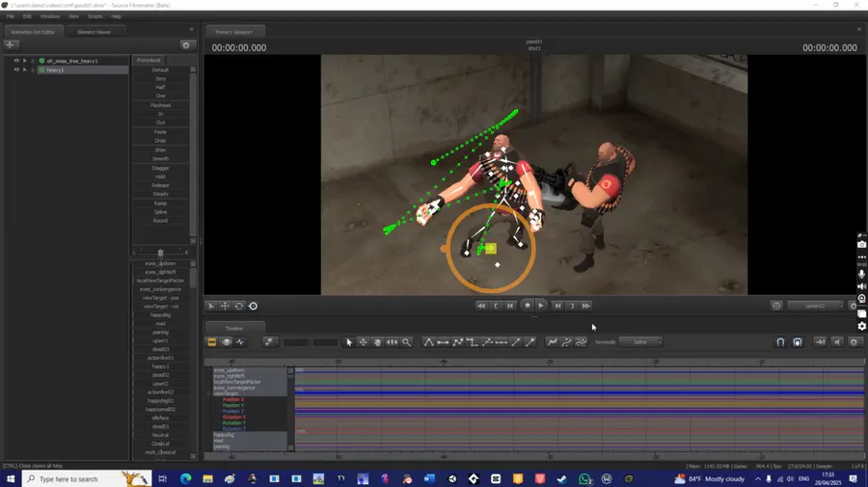The height and width of the screenshot is (487, 868).
Task: Select the Primary Viewport tab
Action: coord(234,32)
